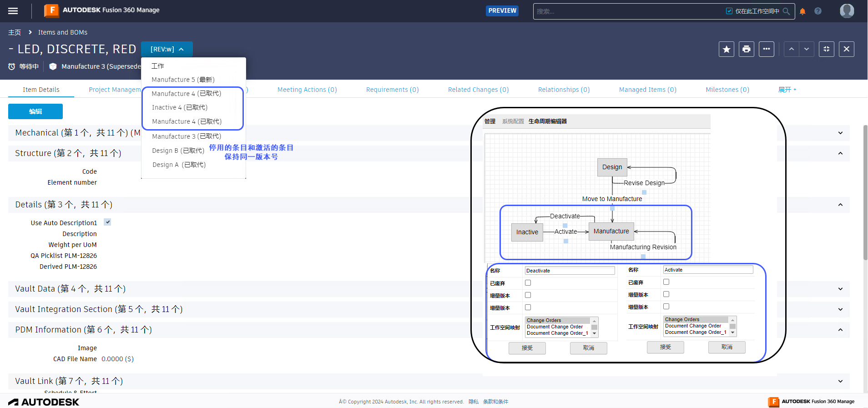Switch to the Milestones (0) tab
This screenshot has height=408, width=868.
[x=727, y=90]
